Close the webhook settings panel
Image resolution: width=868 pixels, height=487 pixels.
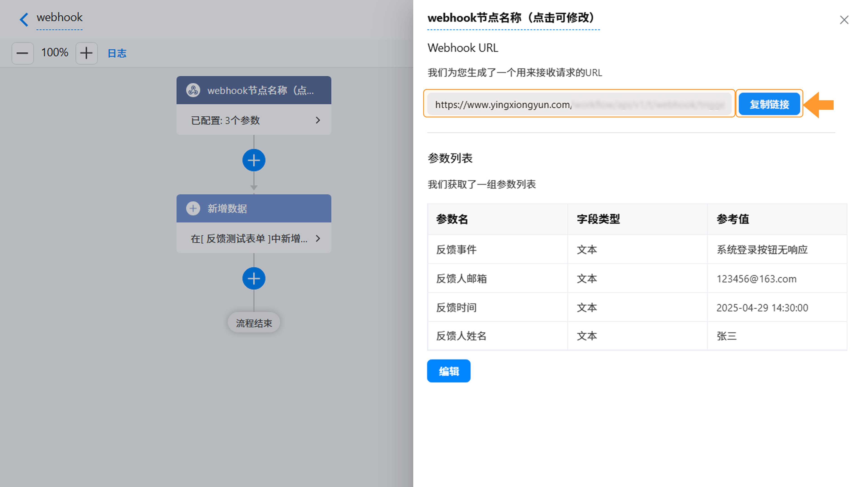844,20
